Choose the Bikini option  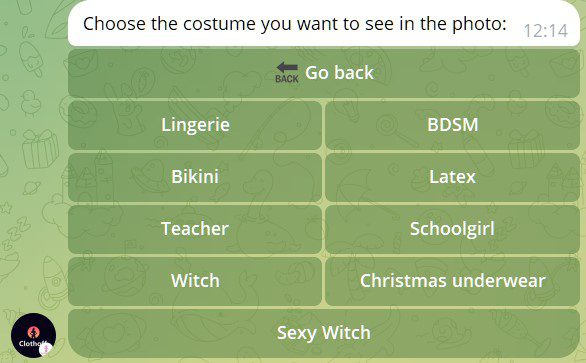tap(195, 177)
